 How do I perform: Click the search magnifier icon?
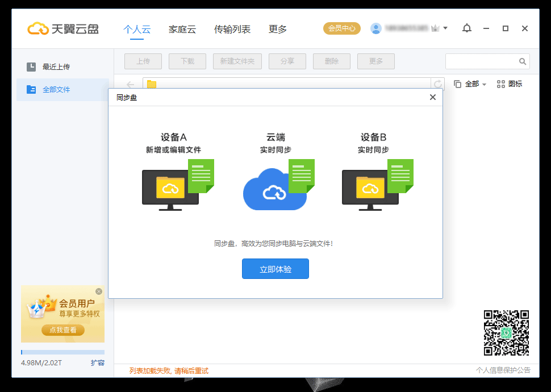[x=523, y=61]
